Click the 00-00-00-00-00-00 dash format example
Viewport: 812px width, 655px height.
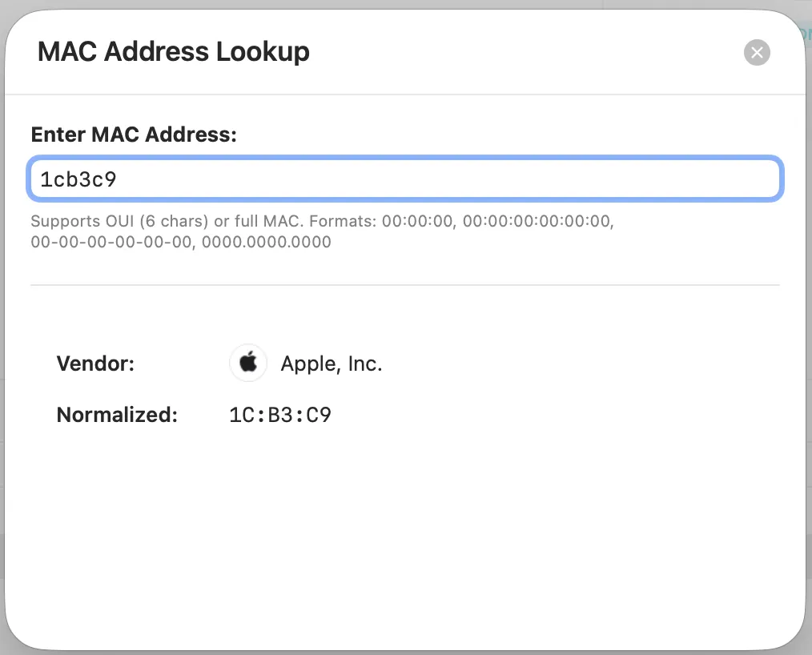111,242
